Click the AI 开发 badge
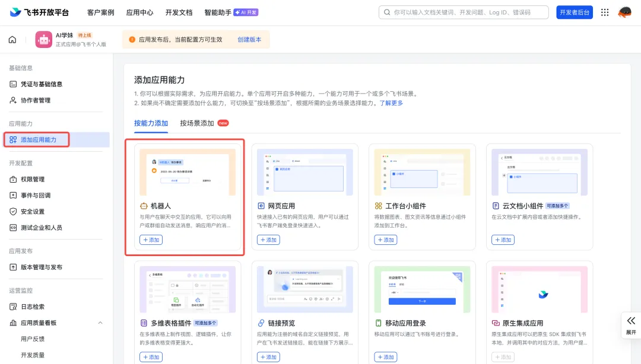Viewport: 641px width, 364px height. tap(246, 12)
